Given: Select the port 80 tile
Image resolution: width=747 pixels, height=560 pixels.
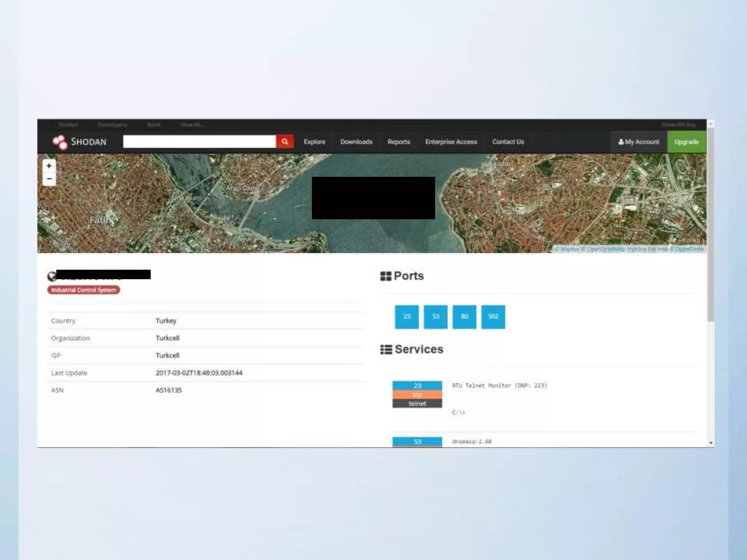Looking at the screenshot, I should [464, 316].
